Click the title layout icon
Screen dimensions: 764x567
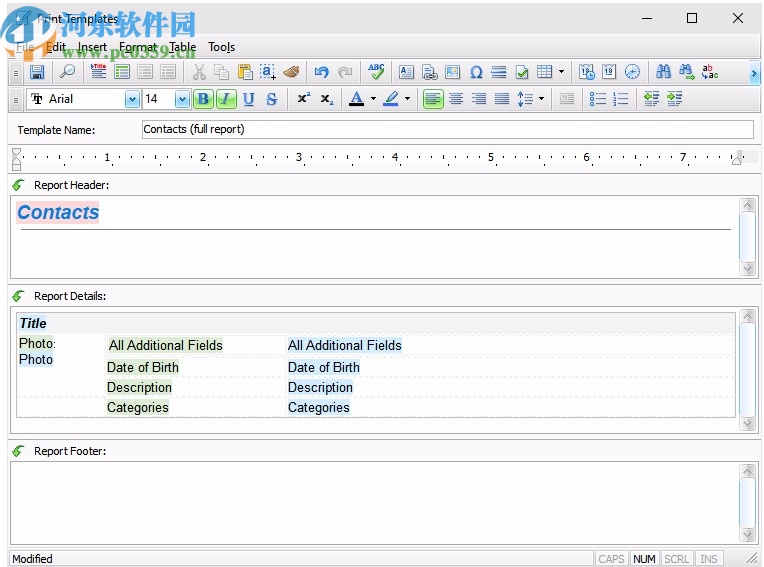tap(98, 73)
